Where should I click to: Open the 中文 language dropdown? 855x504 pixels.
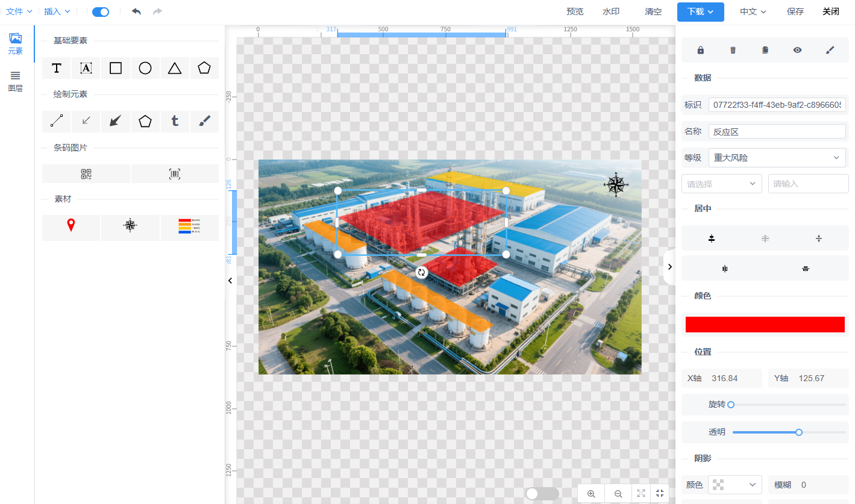point(753,11)
